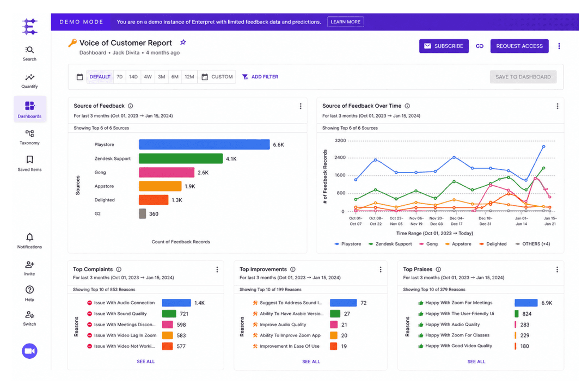Click LEARN MORE in the demo banner

pos(345,22)
